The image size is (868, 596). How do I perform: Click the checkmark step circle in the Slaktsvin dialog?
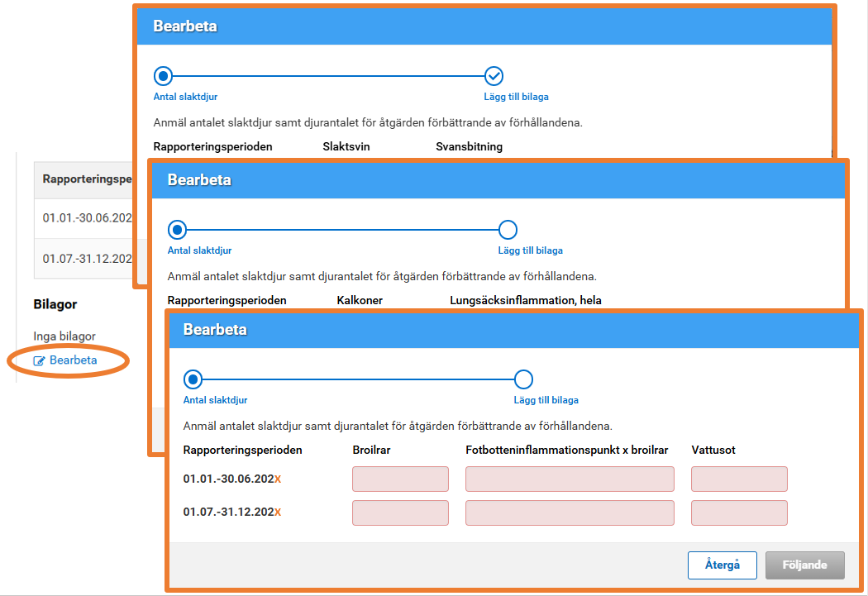click(x=494, y=76)
